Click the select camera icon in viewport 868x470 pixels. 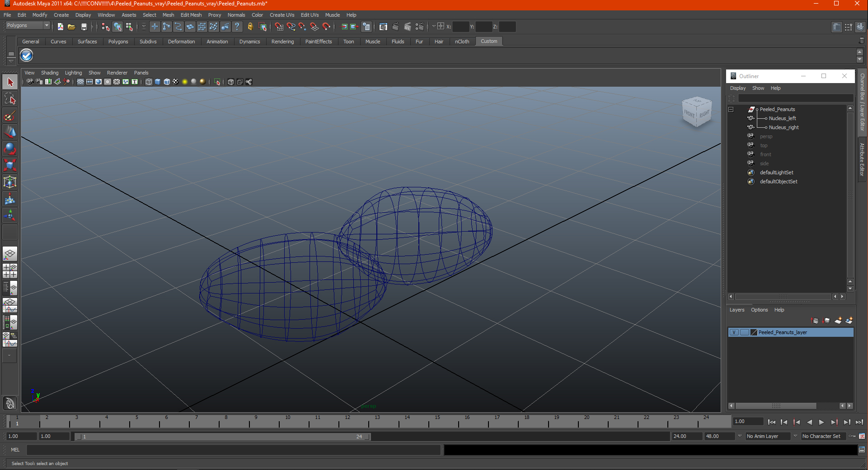point(30,82)
